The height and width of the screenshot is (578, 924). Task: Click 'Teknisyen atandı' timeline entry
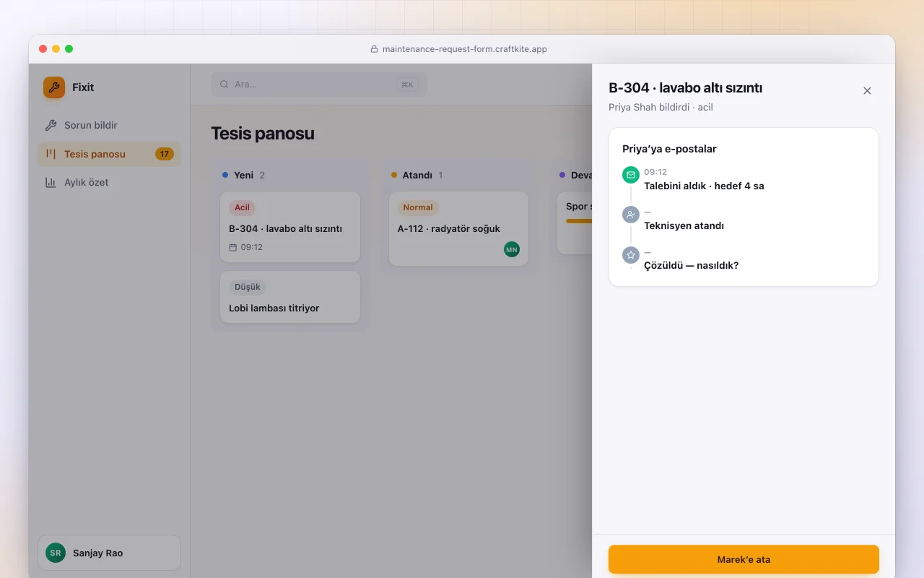click(684, 225)
